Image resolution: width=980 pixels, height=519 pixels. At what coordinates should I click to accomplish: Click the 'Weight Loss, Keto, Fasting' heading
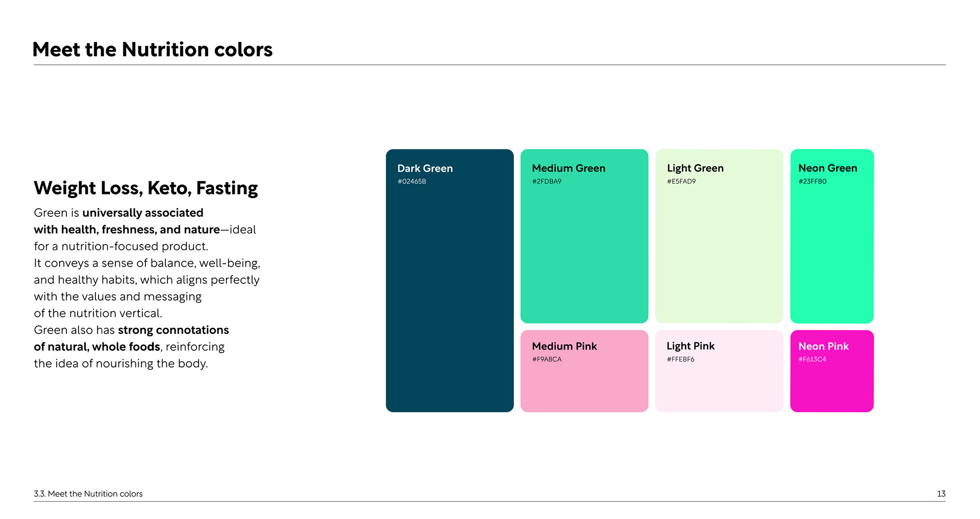146,188
